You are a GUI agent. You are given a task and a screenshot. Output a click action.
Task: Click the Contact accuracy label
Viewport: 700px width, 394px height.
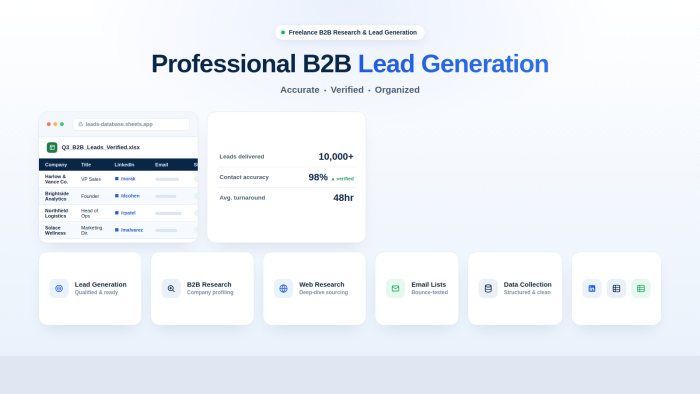point(244,177)
